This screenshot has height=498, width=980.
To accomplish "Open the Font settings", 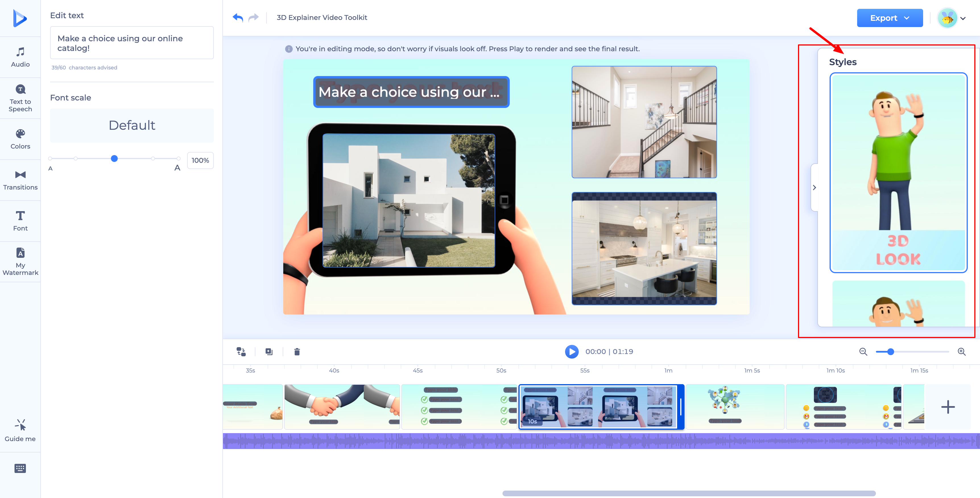I will tap(20, 221).
